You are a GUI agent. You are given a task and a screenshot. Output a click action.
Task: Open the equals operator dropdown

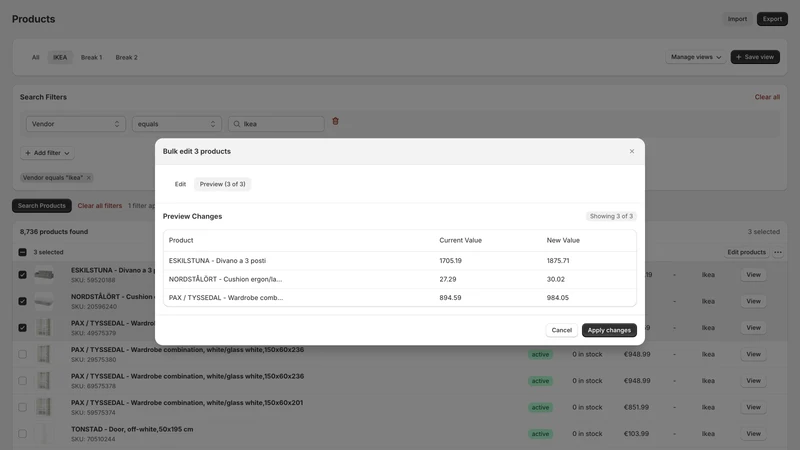pyautogui.click(x=177, y=124)
